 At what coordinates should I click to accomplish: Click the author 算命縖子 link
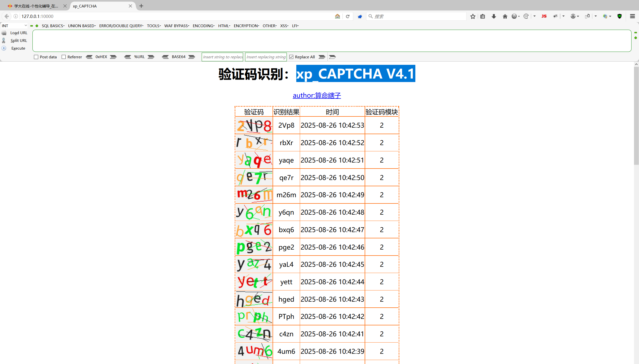[317, 95]
